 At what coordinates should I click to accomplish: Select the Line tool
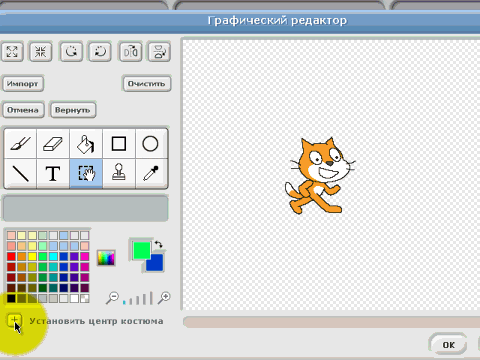pyautogui.click(x=20, y=174)
